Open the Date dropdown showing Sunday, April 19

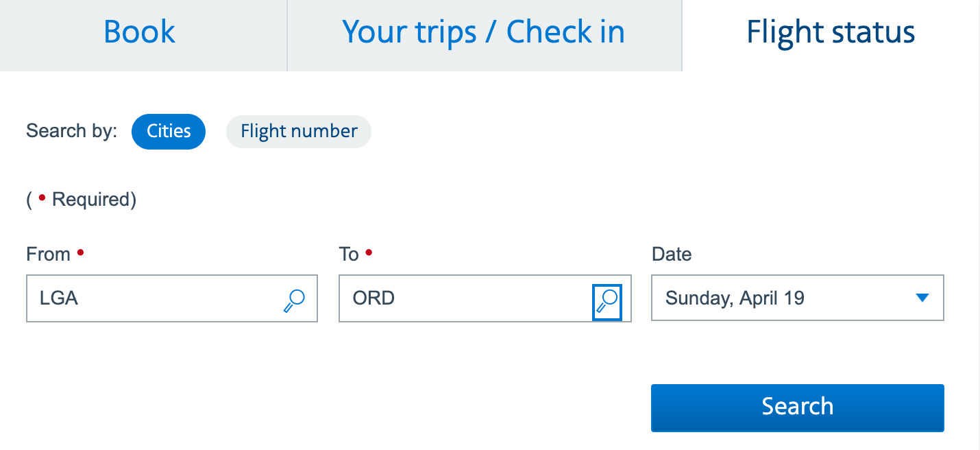click(797, 298)
